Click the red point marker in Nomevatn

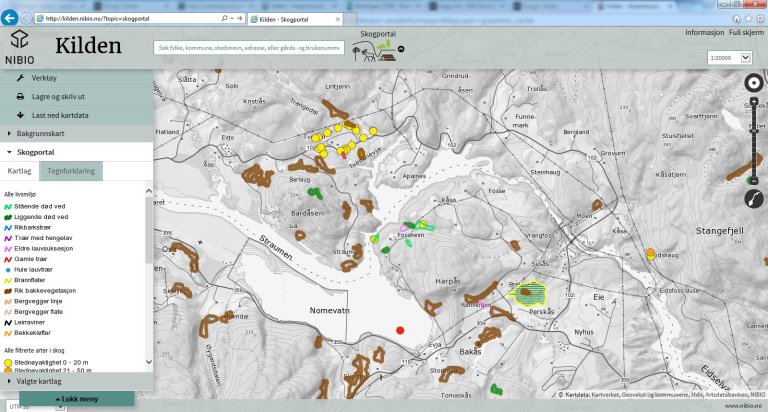coord(400,331)
